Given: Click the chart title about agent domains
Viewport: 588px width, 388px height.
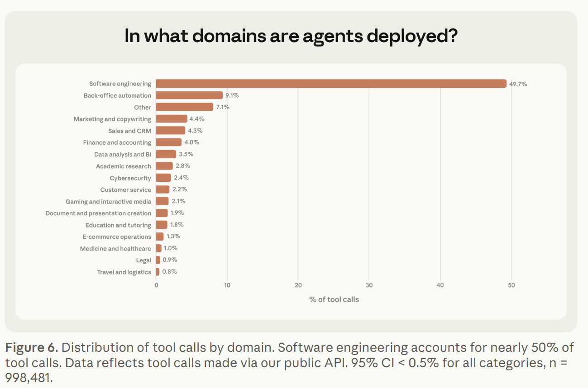Looking at the screenshot, I should [291, 36].
